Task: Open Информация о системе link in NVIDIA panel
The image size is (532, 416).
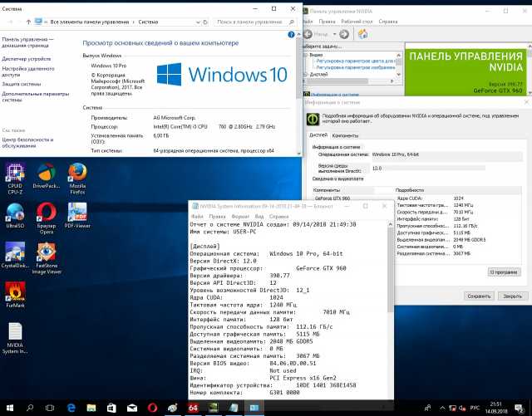Action: 334,95
